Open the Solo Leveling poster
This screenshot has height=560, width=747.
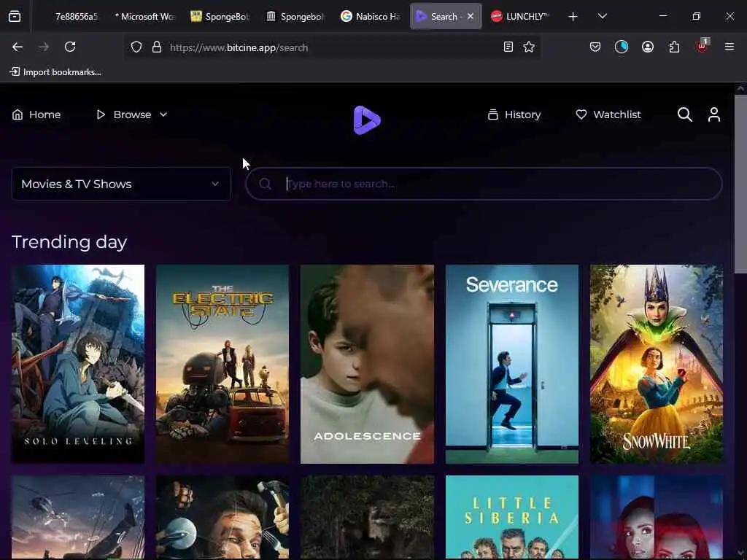pos(78,364)
